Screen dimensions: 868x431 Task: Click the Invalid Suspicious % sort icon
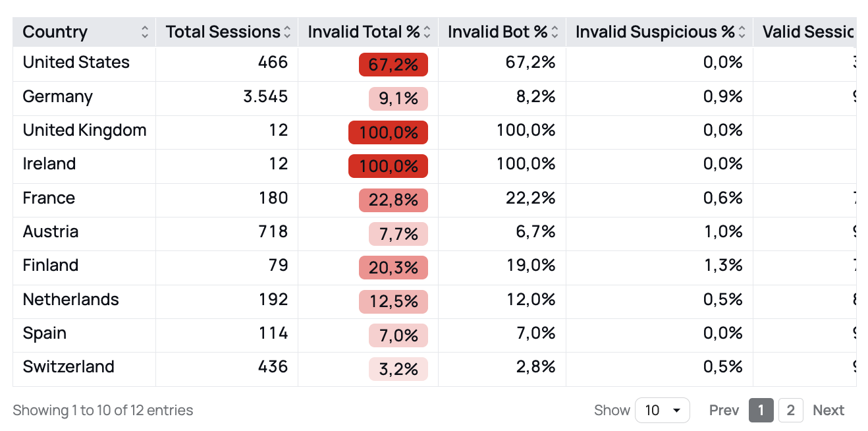pos(742,32)
